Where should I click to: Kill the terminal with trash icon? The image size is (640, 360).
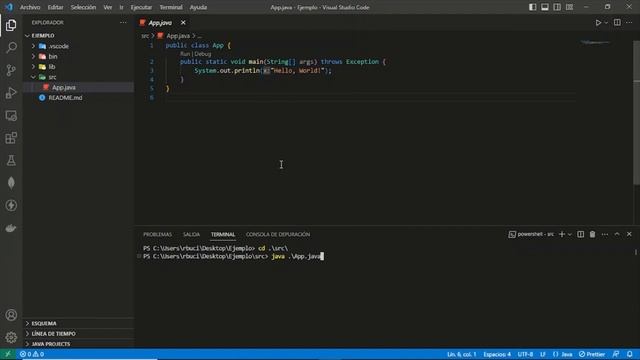pyautogui.click(x=592, y=234)
